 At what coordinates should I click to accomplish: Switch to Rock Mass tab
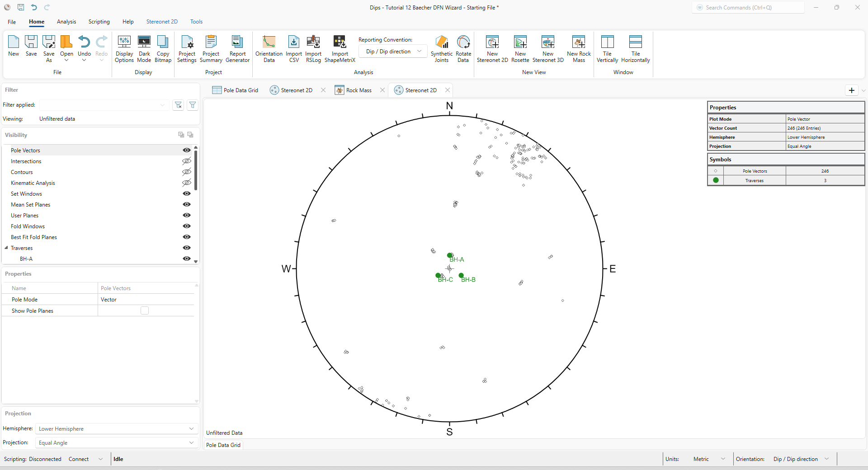tap(354, 90)
